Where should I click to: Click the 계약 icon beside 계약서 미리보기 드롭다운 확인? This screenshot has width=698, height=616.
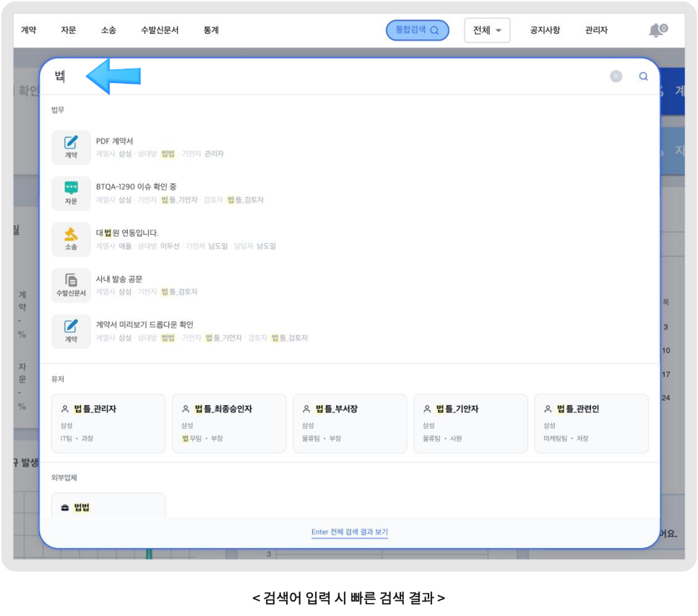(x=71, y=331)
